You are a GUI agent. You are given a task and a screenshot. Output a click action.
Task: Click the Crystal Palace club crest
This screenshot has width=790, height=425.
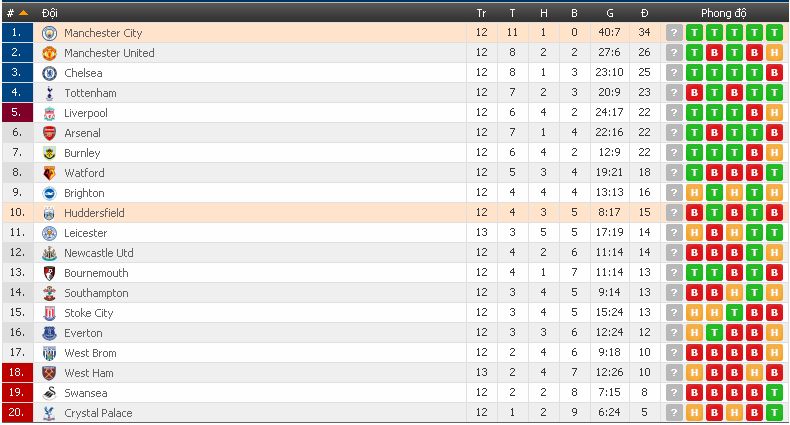[48, 413]
